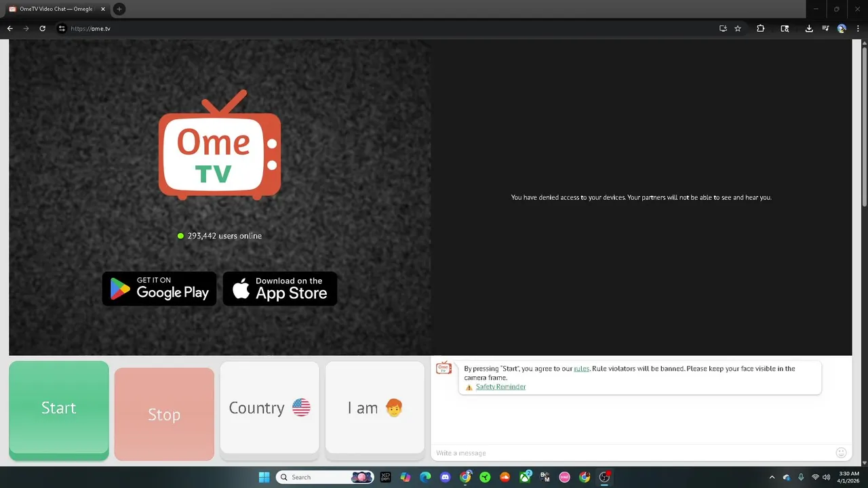Click the denied device access message text
This screenshot has width=868, height=488.
point(641,197)
